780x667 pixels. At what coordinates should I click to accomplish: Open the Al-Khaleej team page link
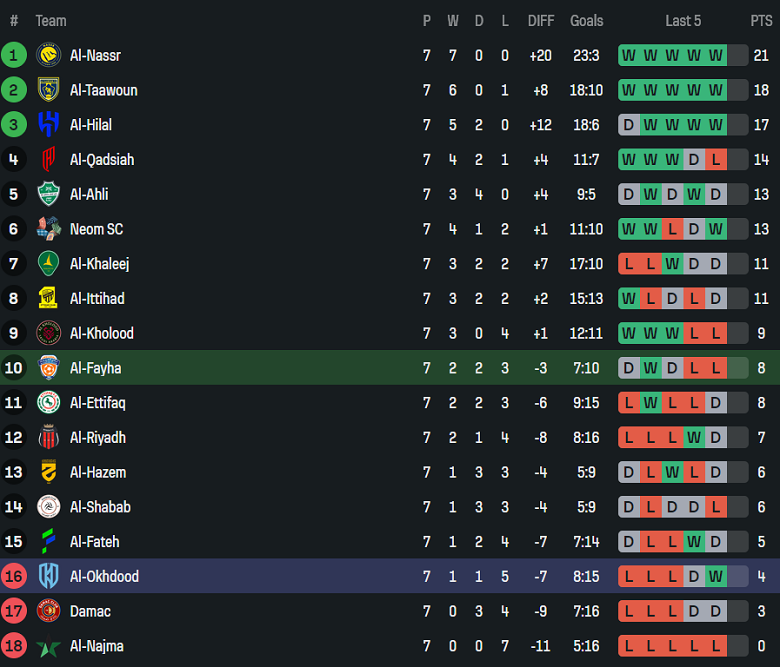(x=99, y=264)
